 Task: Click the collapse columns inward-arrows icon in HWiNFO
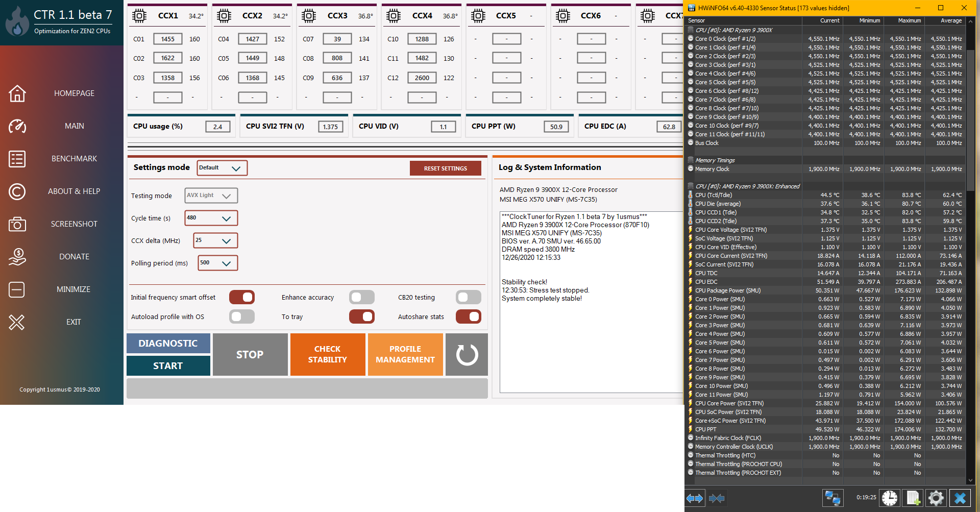point(717,498)
